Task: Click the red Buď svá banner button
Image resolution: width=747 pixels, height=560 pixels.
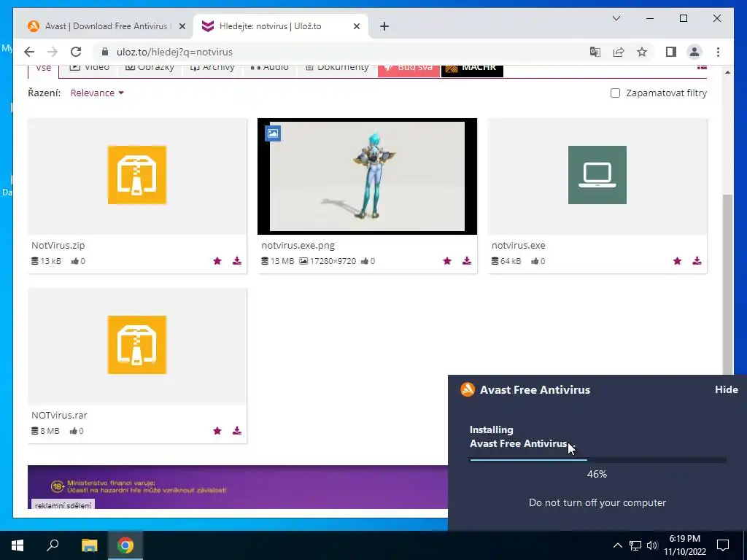Action: [409, 69]
